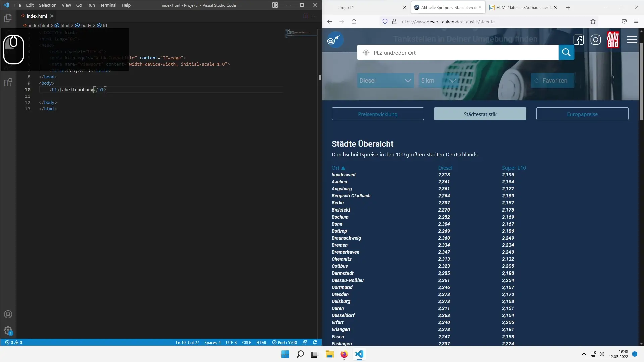
Task: Toggle the Favoriten star filter
Action: [552, 81]
